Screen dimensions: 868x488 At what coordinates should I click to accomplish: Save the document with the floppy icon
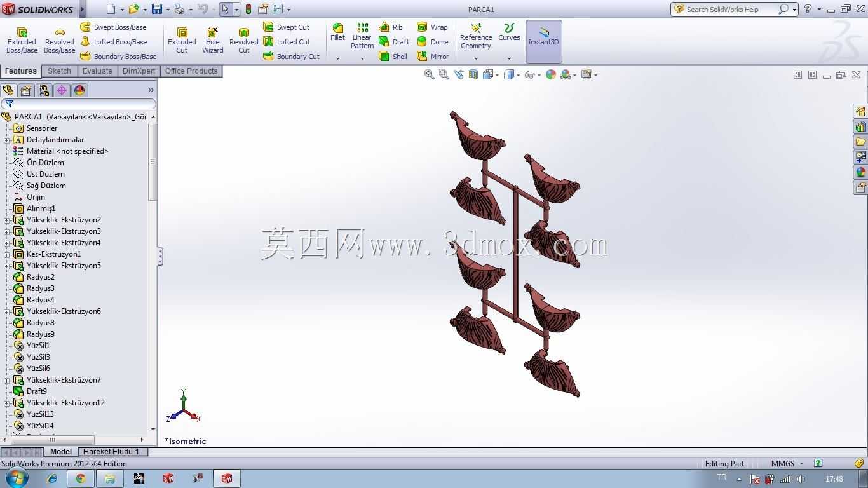157,9
